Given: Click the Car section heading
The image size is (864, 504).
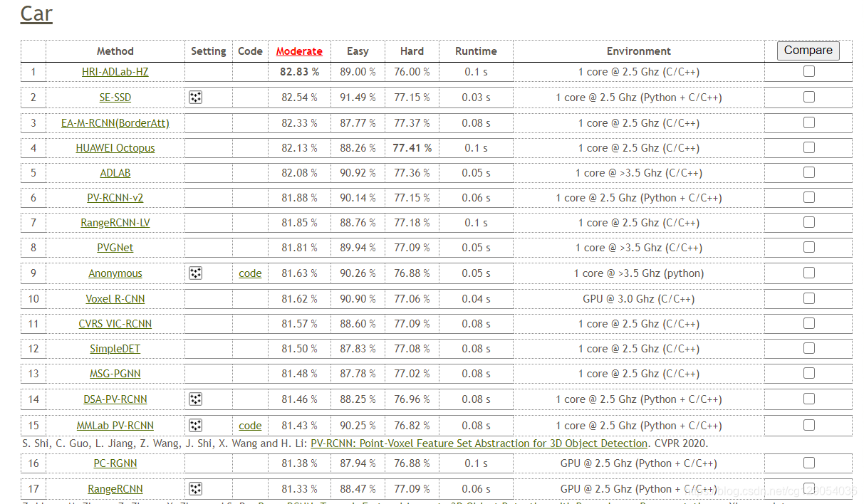Looking at the screenshot, I should pyautogui.click(x=36, y=14).
